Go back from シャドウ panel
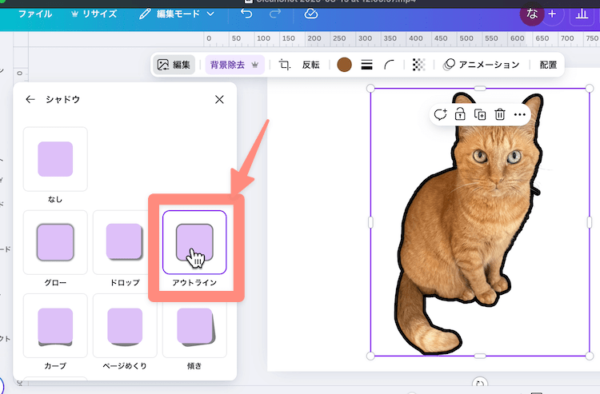The image size is (600, 394). click(x=30, y=99)
